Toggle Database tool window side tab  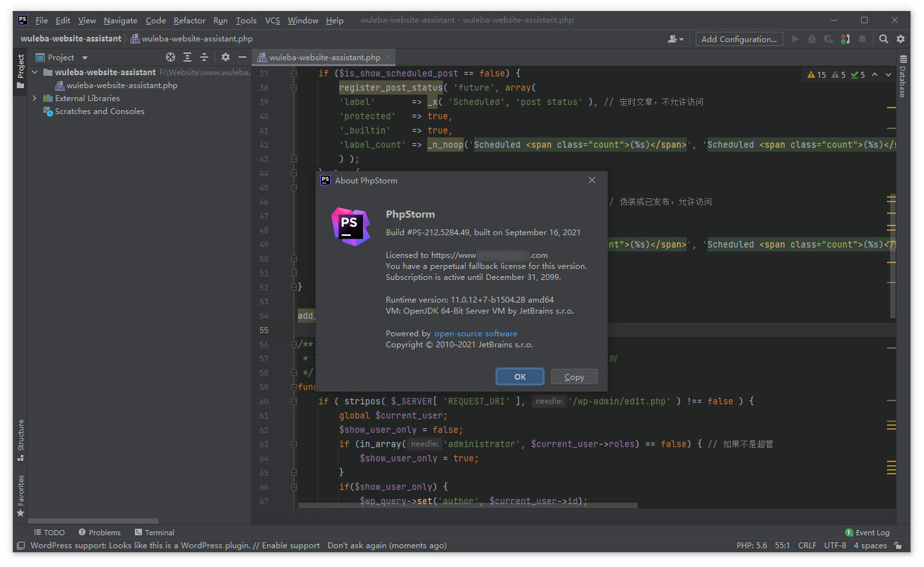click(903, 76)
